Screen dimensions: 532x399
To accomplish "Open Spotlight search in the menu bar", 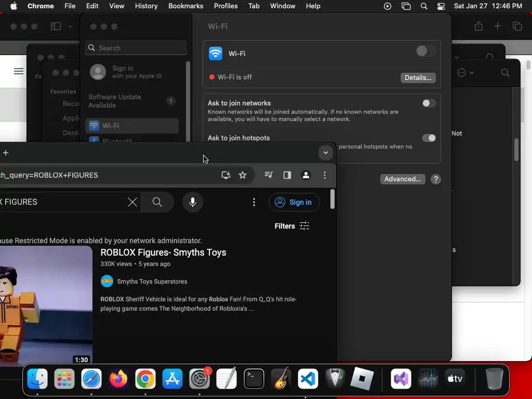I will coord(424,6).
